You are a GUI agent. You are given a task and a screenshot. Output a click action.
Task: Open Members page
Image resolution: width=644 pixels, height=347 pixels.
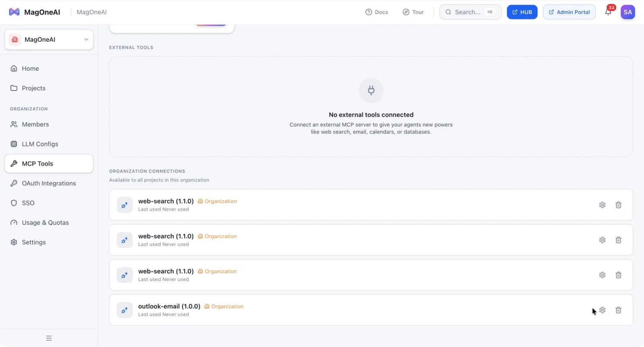pos(49,124)
